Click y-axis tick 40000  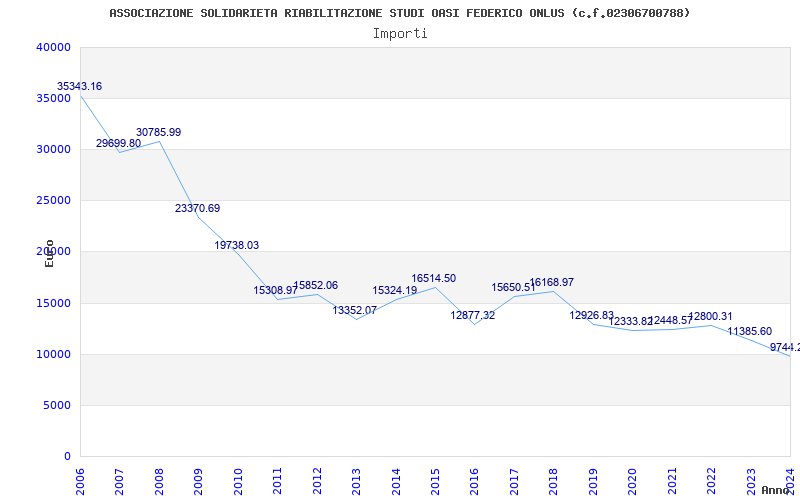pos(53,47)
